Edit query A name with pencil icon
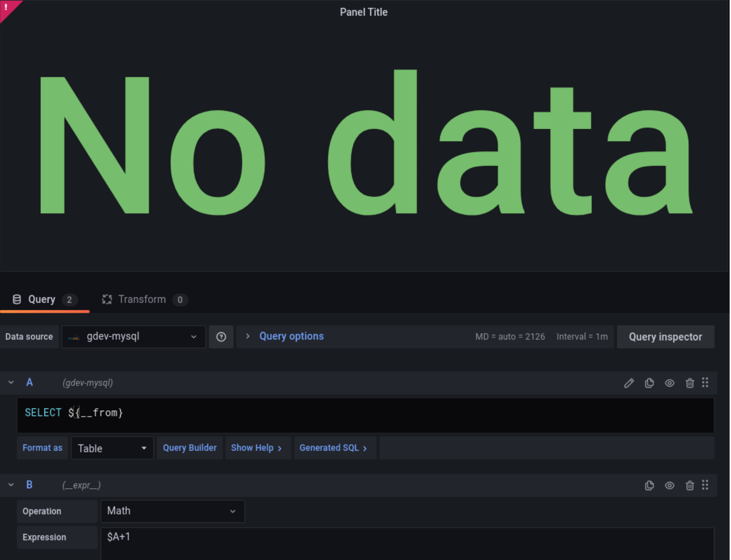The width and height of the screenshot is (731, 560). coord(629,383)
